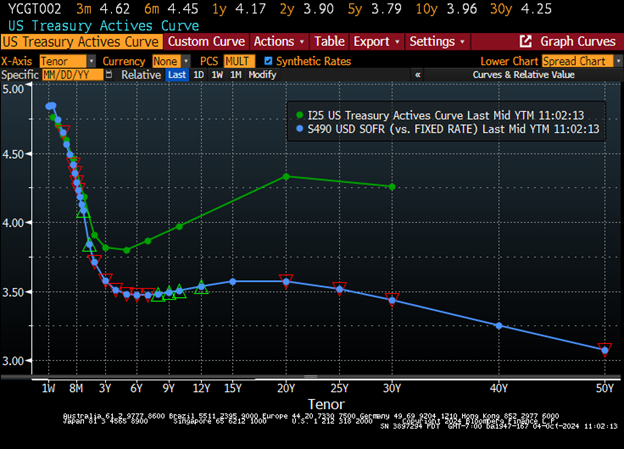Click the SOFR curve 50Y data point
Viewport: 624px width, 449px height.
(605, 350)
